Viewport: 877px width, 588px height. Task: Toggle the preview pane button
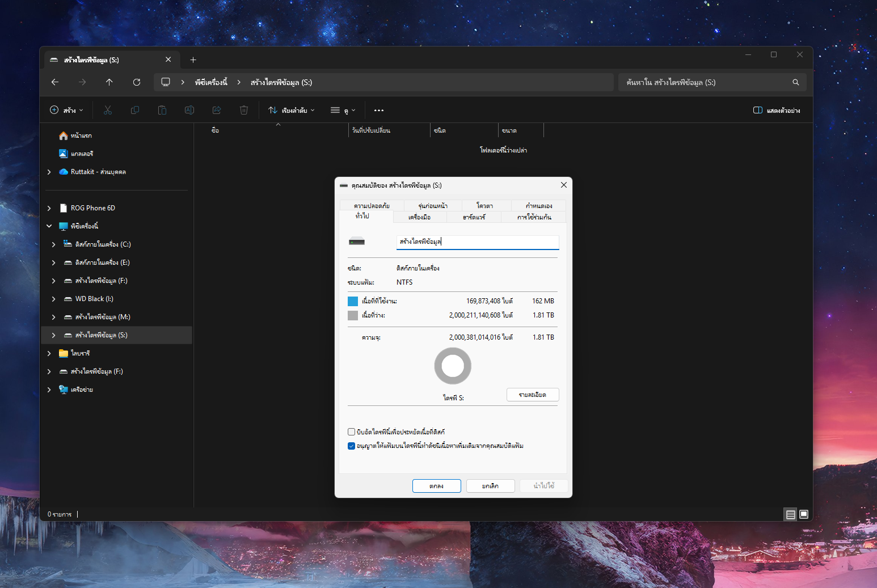click(777, 110)
